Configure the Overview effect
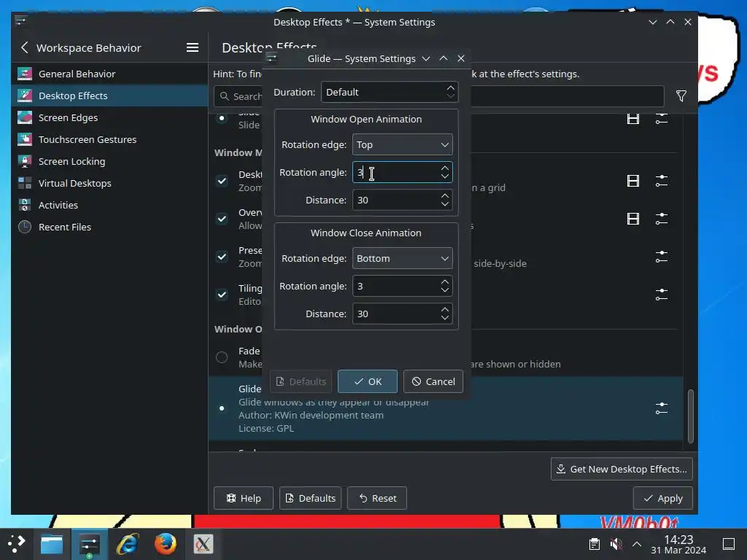The height and width of the screenshot is (560, 747). click(661, 219)
